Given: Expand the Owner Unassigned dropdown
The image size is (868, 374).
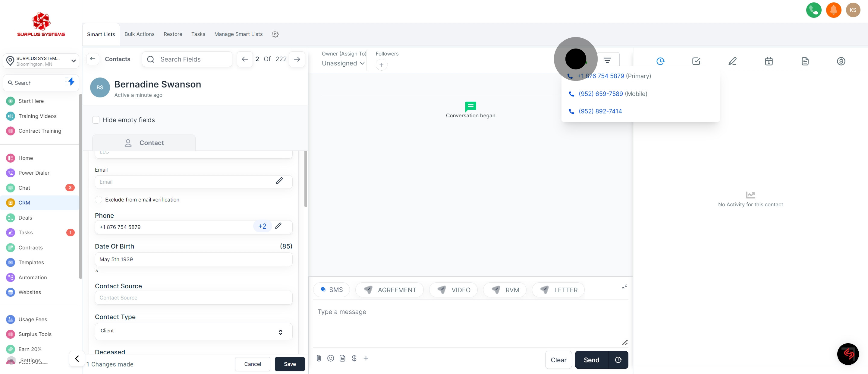Looking at the screenshot, I should (x=343, y=63).
